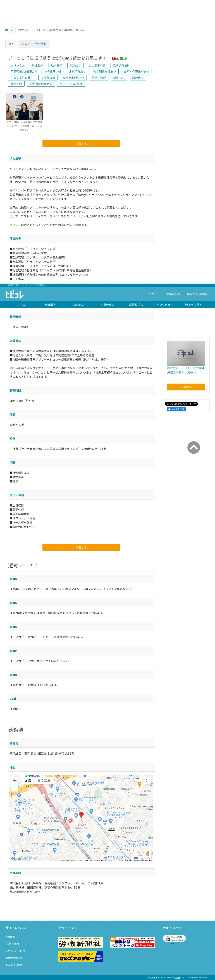This screenshot has height=980, width=215.
Task: Open Street View pegman on map
Action: (148, 853)
